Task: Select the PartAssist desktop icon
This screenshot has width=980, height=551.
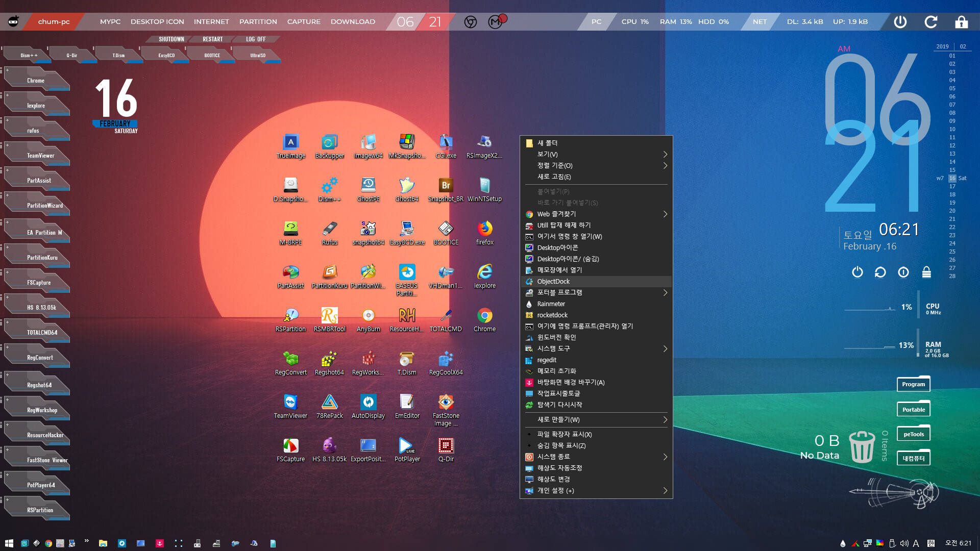Action: [x=290, y=277]
